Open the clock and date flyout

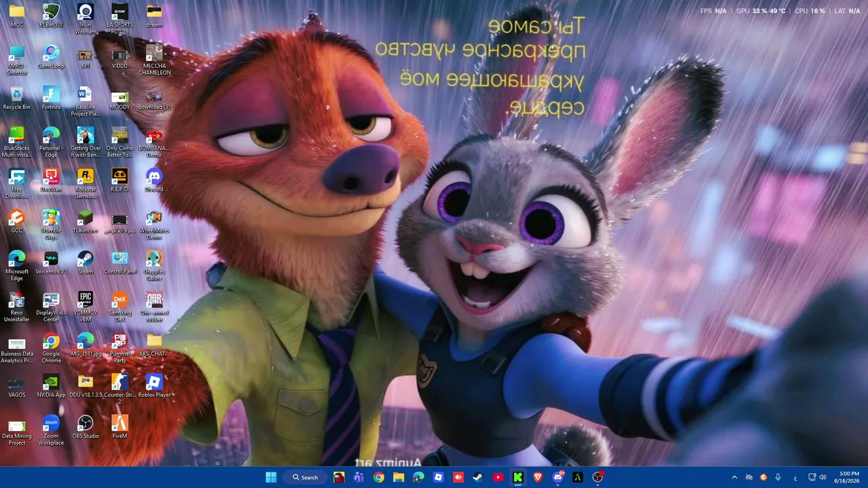click(848, 477)
